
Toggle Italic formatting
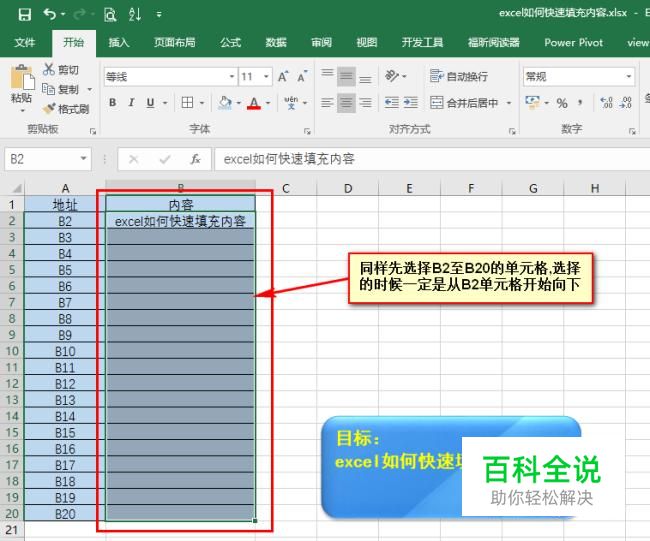pos(131,102)
